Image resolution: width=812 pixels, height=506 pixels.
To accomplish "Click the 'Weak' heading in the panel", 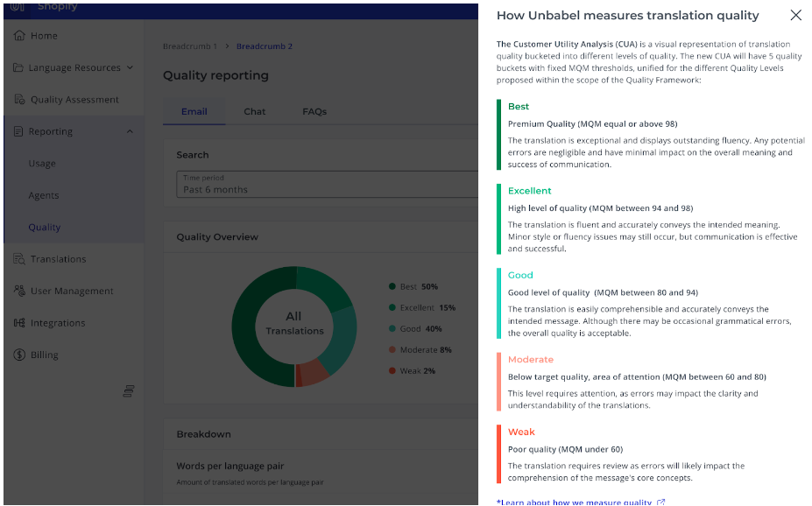I will tap(521, 432).
